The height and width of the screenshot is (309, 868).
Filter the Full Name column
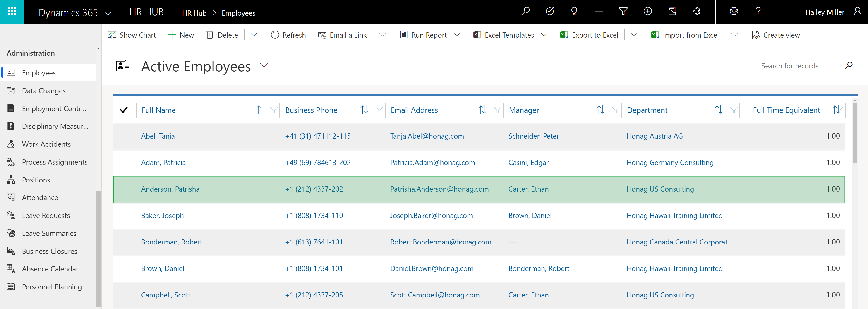point(274,110)
